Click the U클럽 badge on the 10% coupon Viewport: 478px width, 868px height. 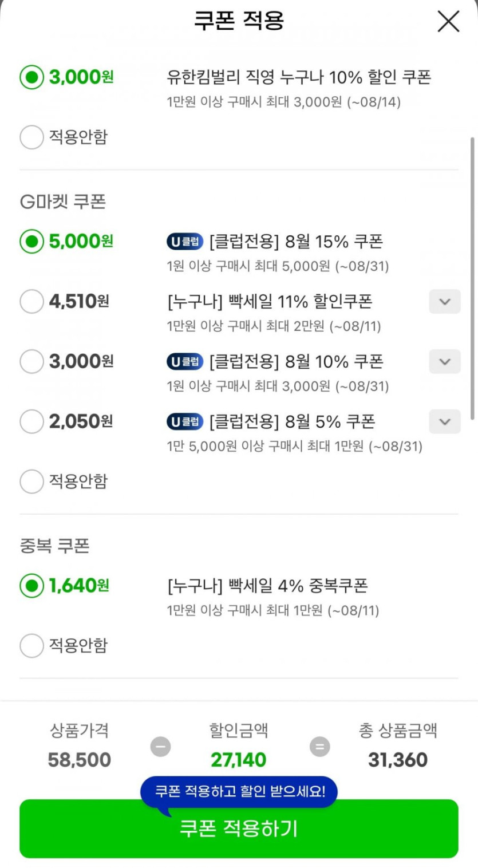click(x=185, y=362)
